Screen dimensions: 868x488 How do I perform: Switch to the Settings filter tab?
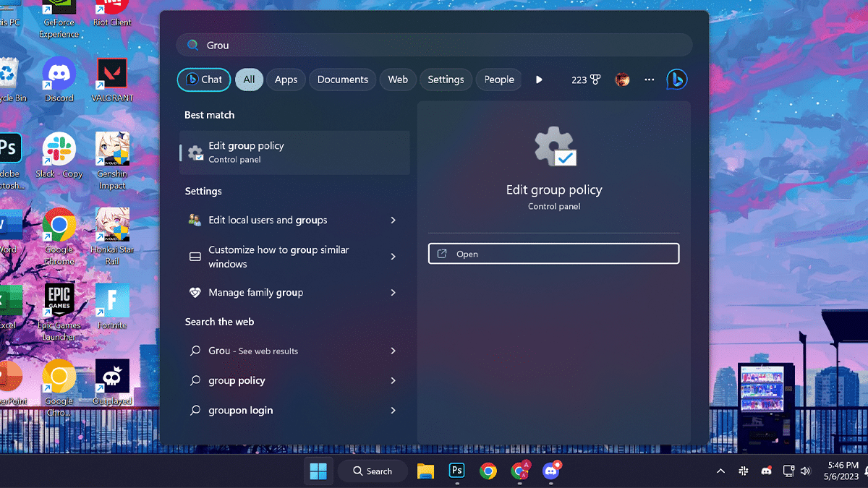pos(446,80)
